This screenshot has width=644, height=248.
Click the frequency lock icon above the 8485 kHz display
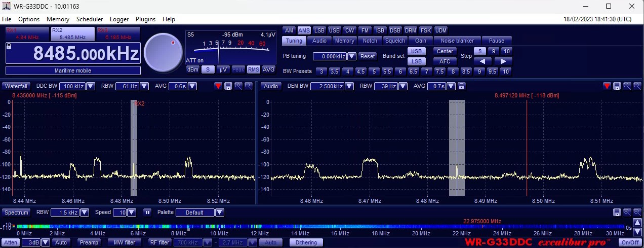[9, 46]
